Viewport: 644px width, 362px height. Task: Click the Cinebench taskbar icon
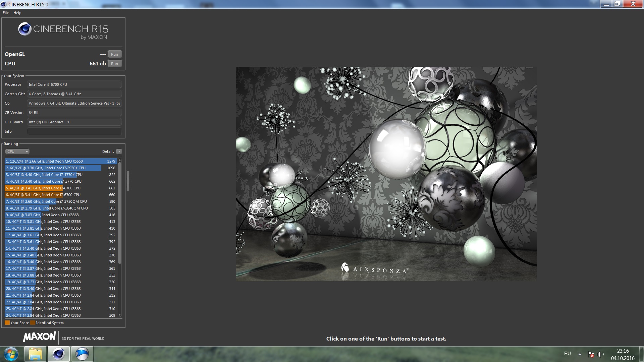59,354
